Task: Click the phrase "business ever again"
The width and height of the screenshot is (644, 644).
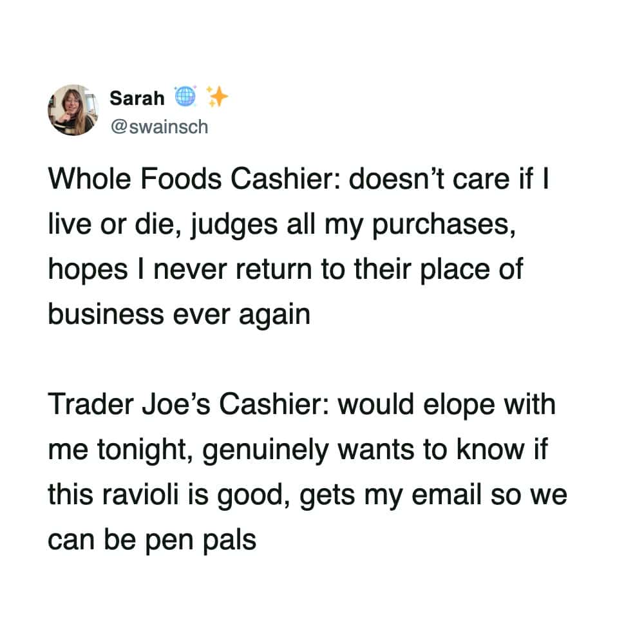Action: pyautogui.click(x=179, y=315)
